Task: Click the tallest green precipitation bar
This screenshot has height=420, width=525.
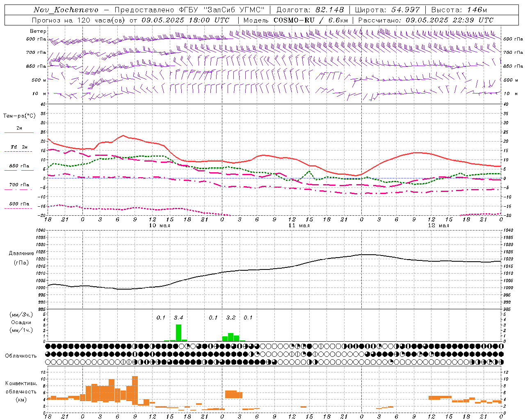Action: [x=178, y=333]
